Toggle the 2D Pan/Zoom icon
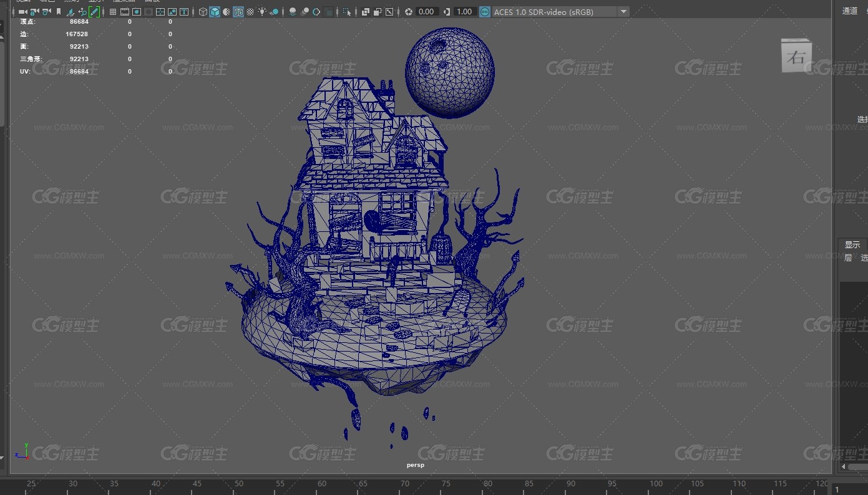The height and width of the screenshot is (495, 868). (82, 12)
